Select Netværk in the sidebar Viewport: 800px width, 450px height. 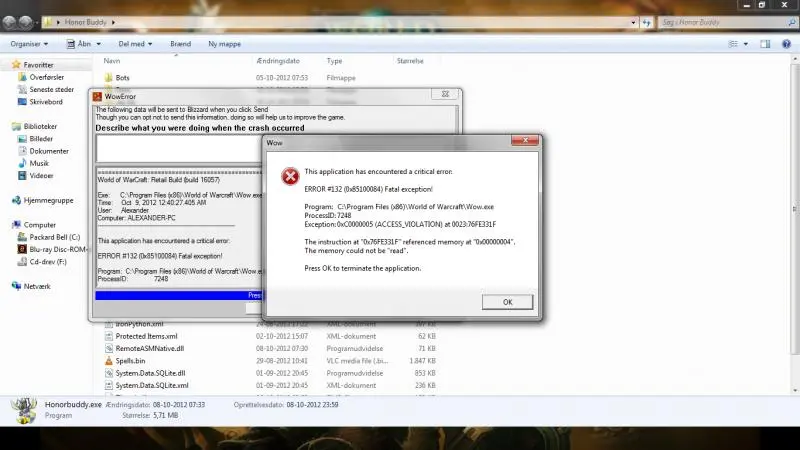(x=37, y=286)
